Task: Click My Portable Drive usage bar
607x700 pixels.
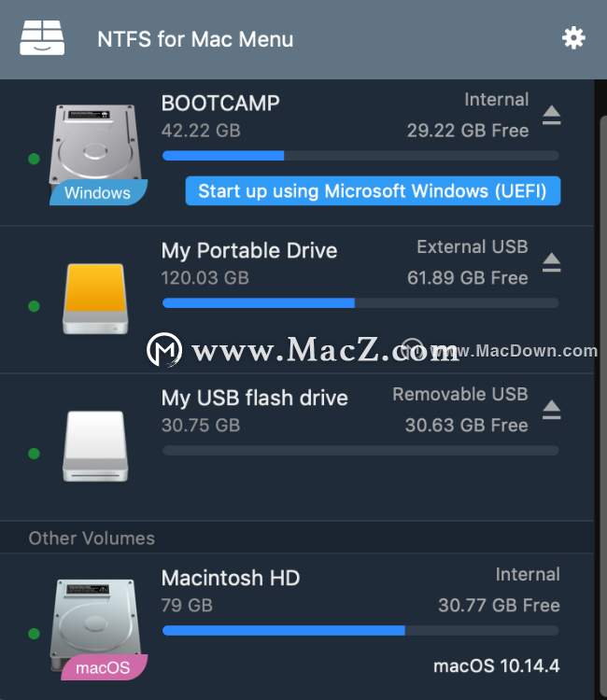Action: coord(360,302)
